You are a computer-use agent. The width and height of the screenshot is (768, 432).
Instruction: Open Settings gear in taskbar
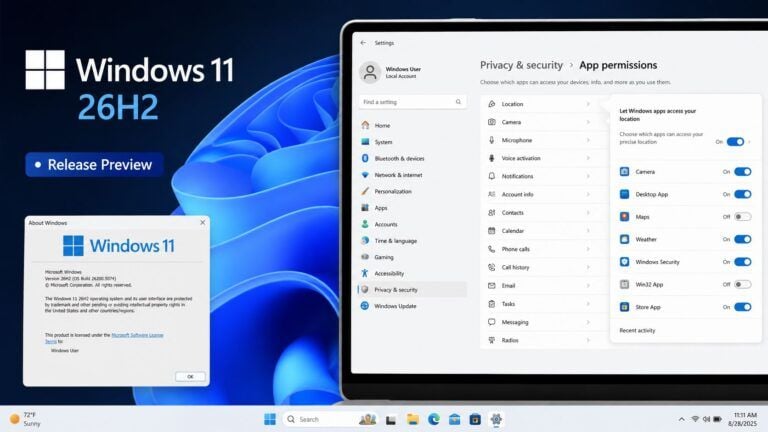pos(496,419)
